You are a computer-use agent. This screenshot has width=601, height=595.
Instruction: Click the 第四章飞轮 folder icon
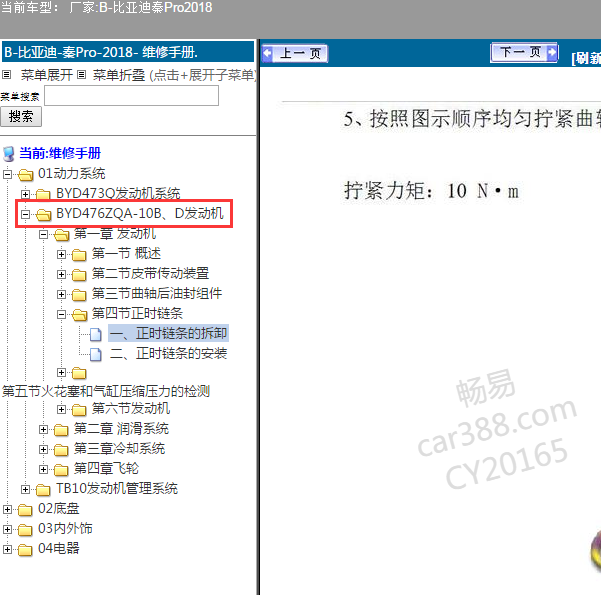click(x=61, y=470)
